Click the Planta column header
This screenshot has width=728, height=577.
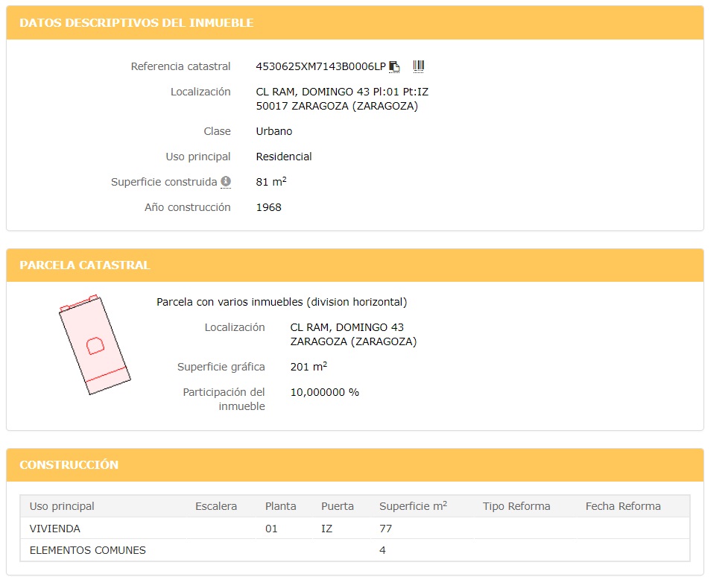click(280, 506)
